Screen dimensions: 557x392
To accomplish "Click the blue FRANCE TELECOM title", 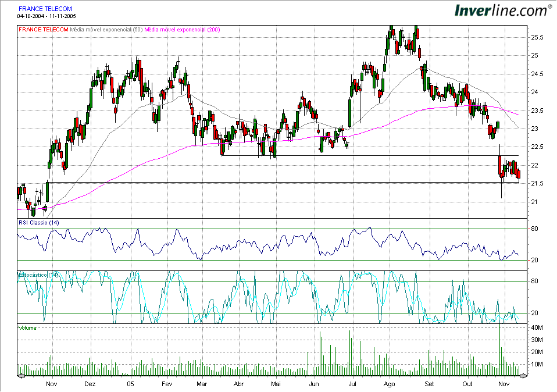I will 45,9.
